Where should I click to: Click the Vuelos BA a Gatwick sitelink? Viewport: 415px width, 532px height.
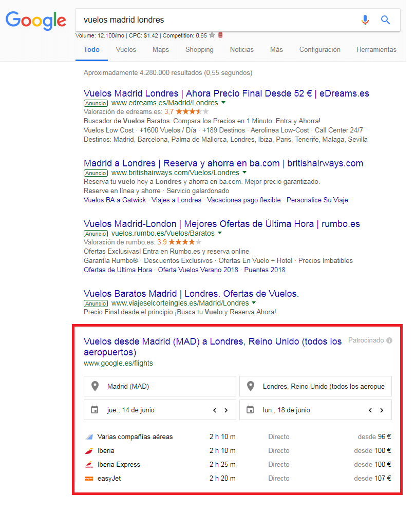click(115, 200)
